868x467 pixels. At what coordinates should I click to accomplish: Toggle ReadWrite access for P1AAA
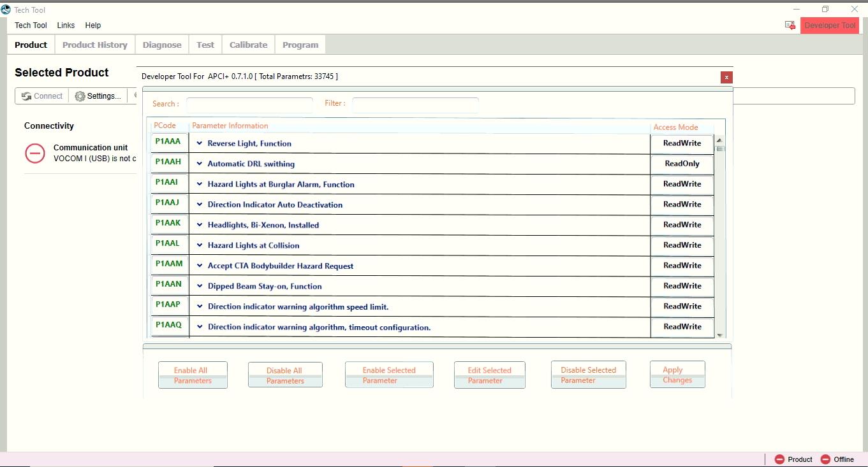click(x=681, y=143)
